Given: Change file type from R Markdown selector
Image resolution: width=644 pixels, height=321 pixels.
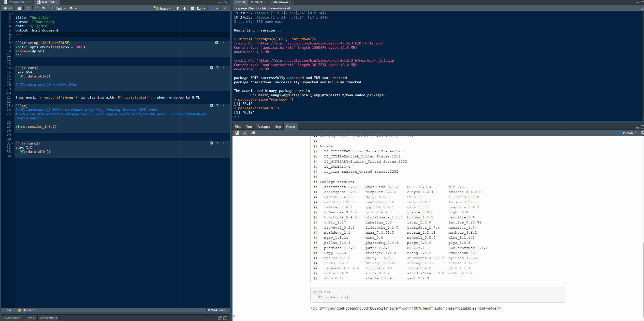Looking at the screenshot, I should click(218, 310).
